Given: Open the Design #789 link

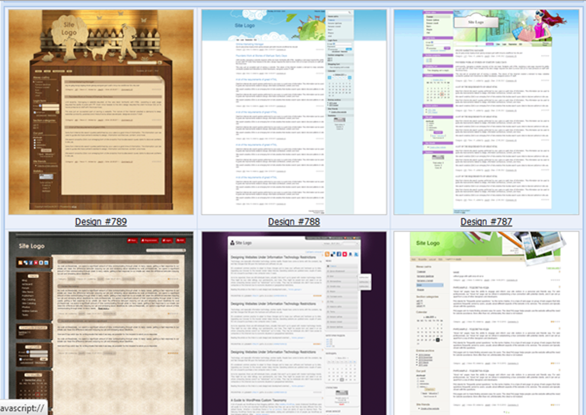Looking at the screenshot, I should [101, 222].
